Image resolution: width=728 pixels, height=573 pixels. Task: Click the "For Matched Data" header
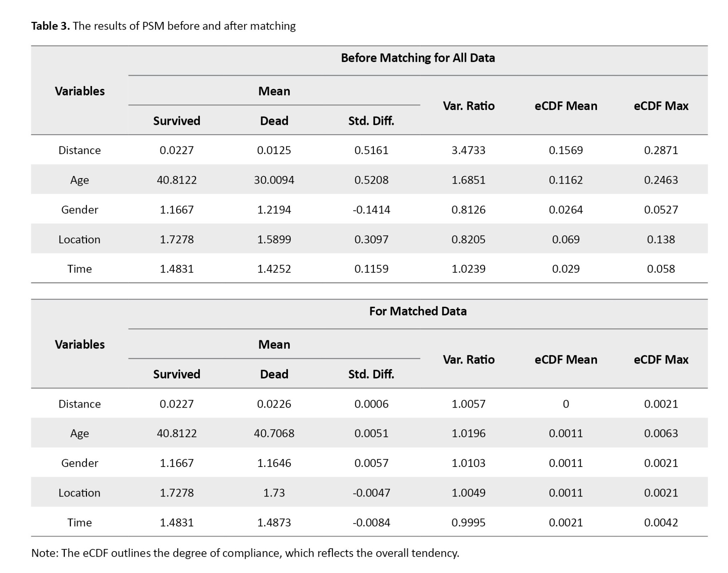pos(418,311)
